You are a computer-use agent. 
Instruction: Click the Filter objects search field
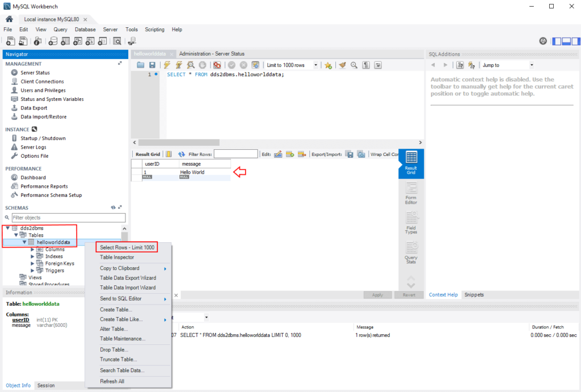pos(69,218)
